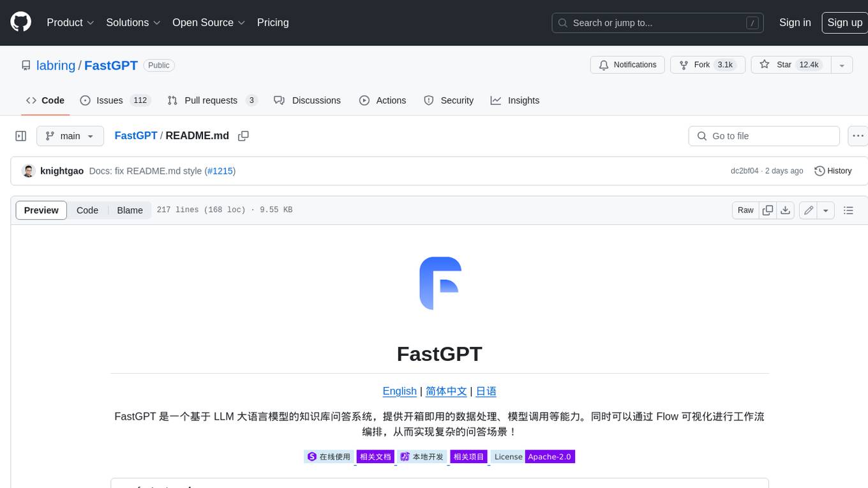Expand the Solutions menu
Viewport: 868px width, 488px height.
click(133, 22)
